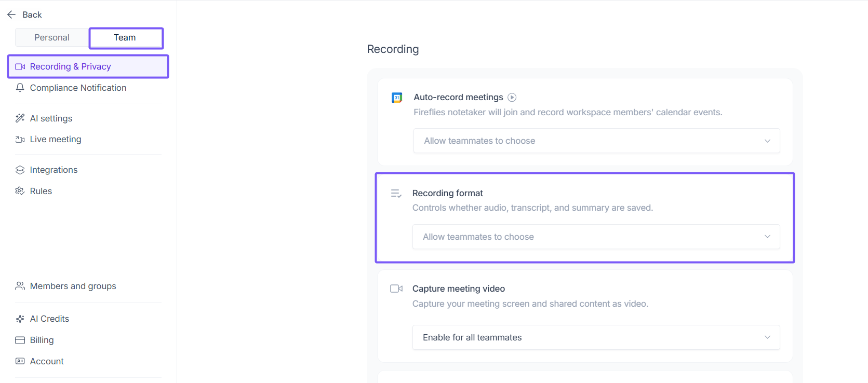The image size is (868, 383).
Task: Click the AI settings magic wand icon
Action: 20,118
